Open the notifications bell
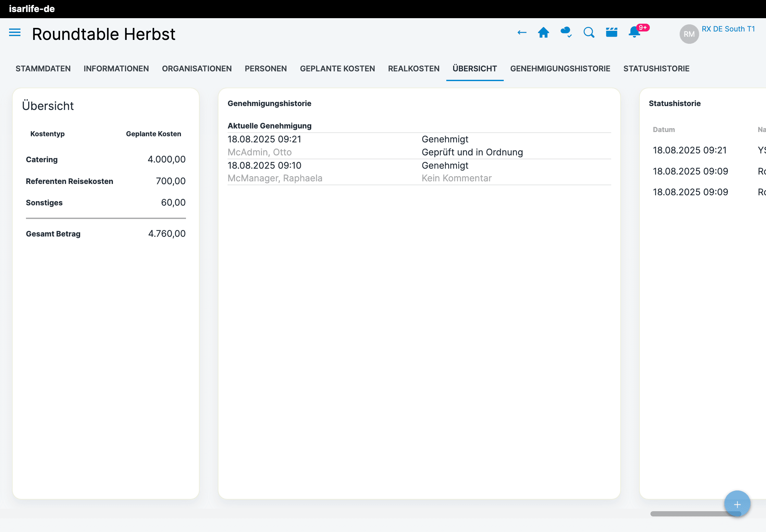Viewport: 766px width, 532px height. [634, 33]
